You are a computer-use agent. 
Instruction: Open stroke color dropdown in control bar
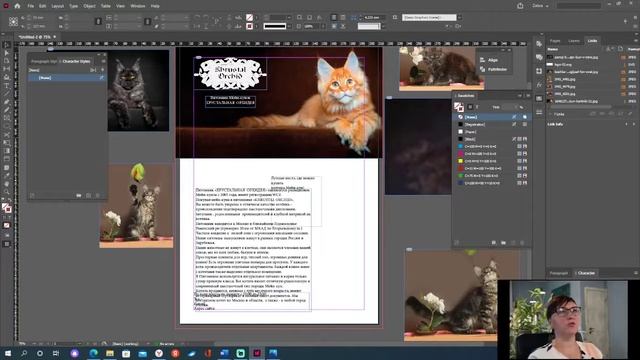click(256, 26)
